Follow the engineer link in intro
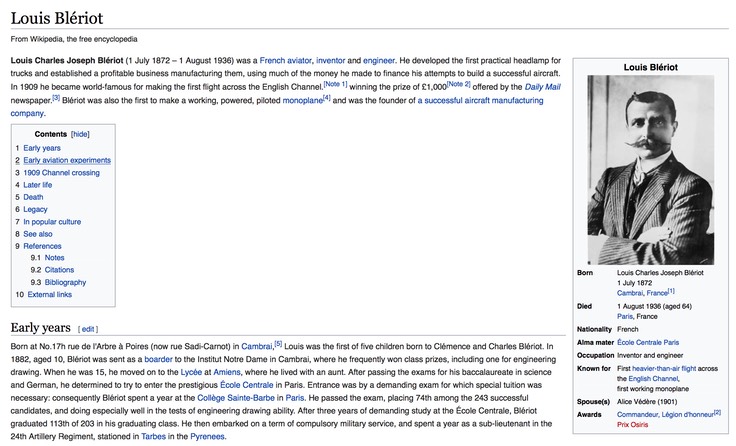Screen dimensions: 736x446 pos(379,61)
